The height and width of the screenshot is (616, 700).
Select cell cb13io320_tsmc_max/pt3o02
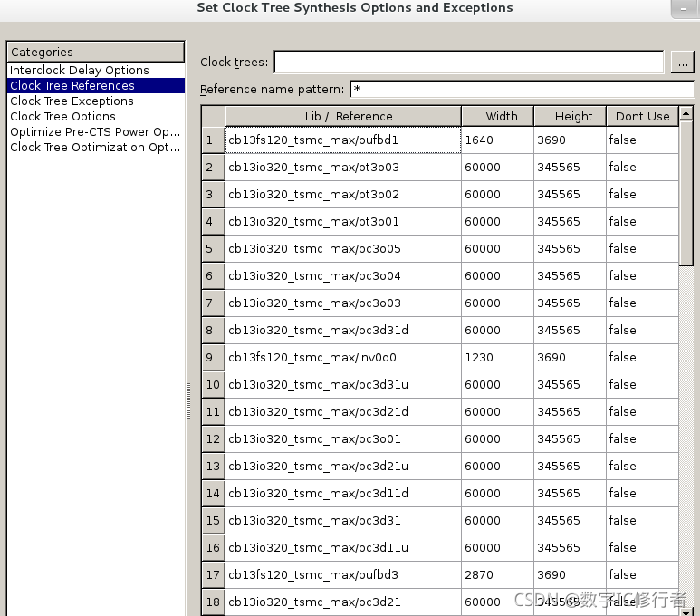[x=343, y=195]
